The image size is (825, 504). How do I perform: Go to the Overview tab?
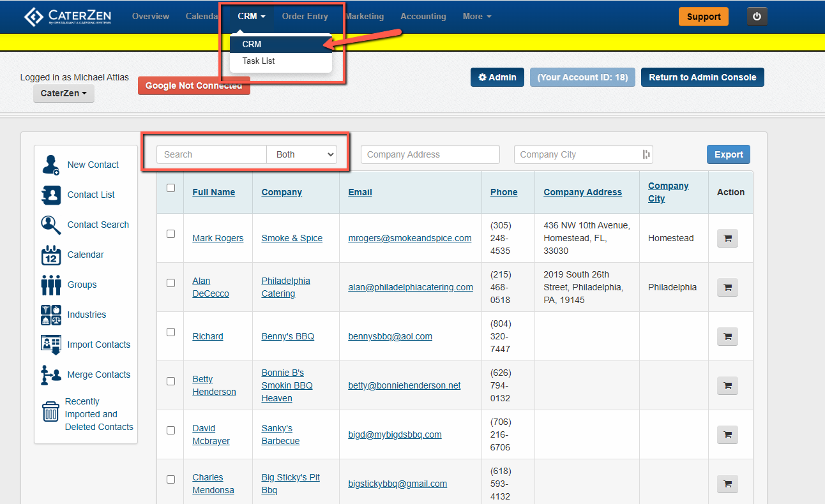[x=151, y=17]
